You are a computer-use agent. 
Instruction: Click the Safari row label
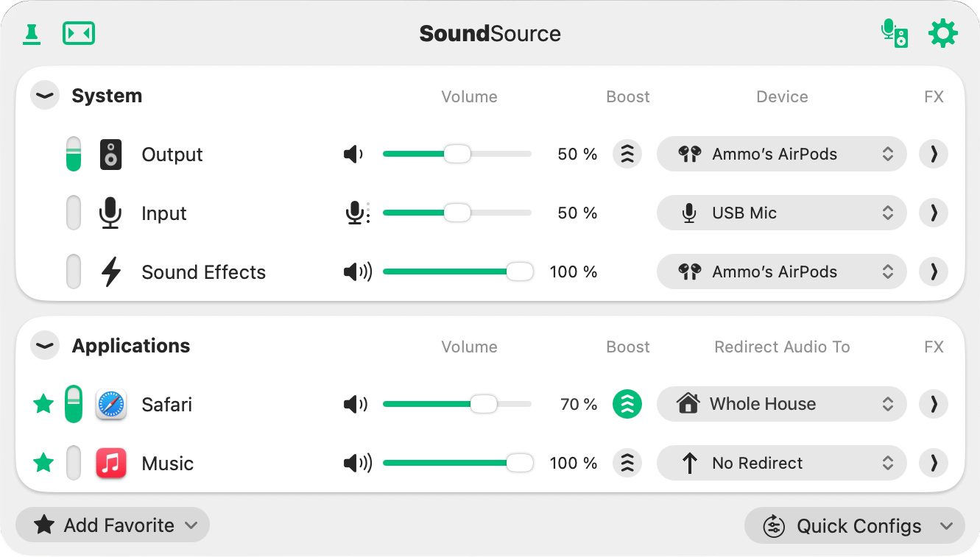point(167,405)
